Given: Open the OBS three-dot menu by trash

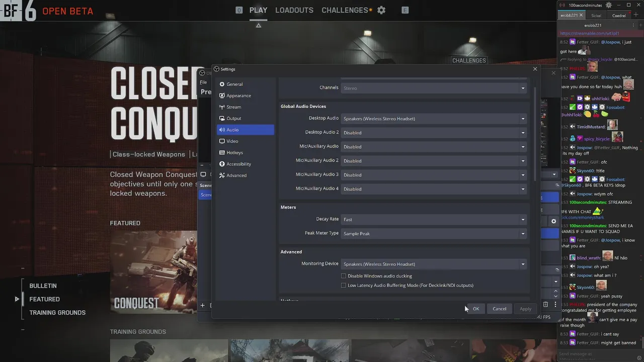Looking at the screenshot, I should [x=555, y=305].
